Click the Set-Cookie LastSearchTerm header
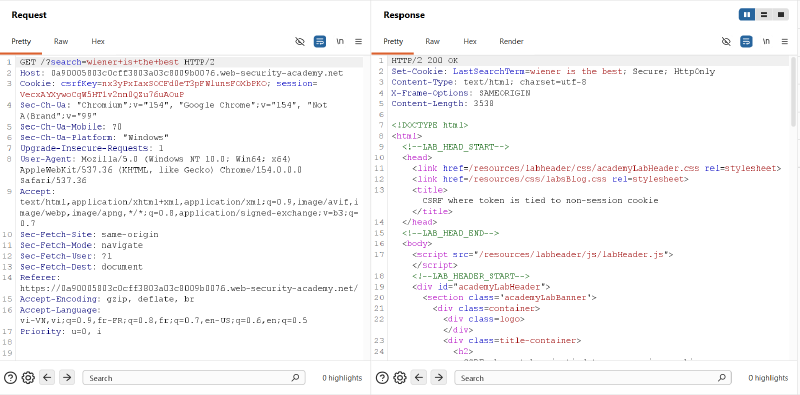 coord(553,71)
